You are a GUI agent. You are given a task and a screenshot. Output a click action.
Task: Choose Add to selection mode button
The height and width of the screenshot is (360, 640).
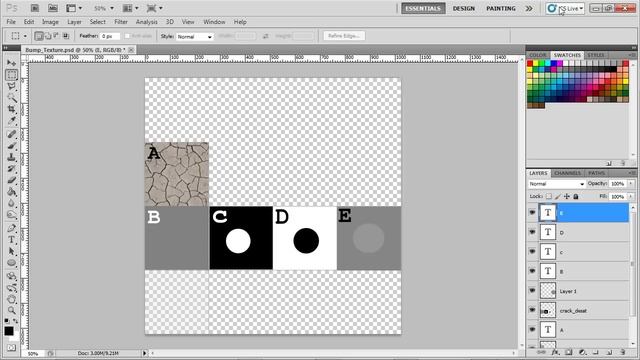tap(48, 36)
